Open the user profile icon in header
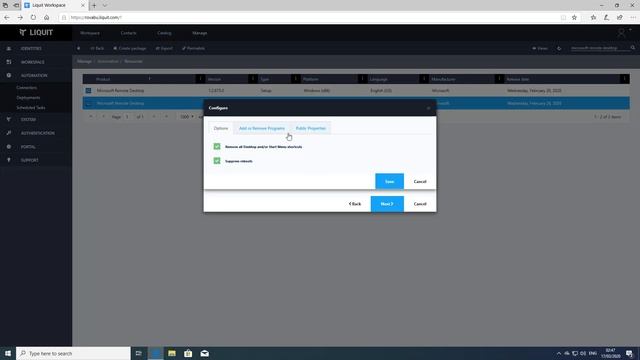The width and height of the screenshot is (640, 360). click(x=621, y=33)
